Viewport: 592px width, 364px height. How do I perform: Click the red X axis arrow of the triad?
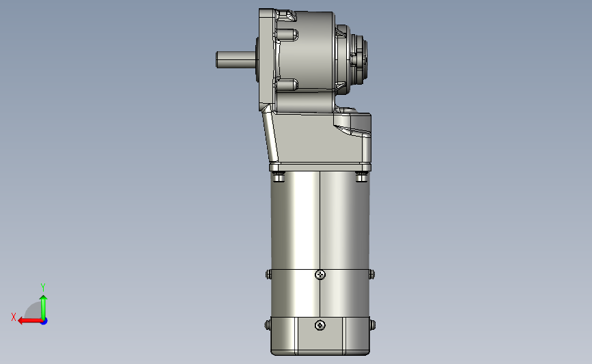pyautogui.click(x=30, y=321)
